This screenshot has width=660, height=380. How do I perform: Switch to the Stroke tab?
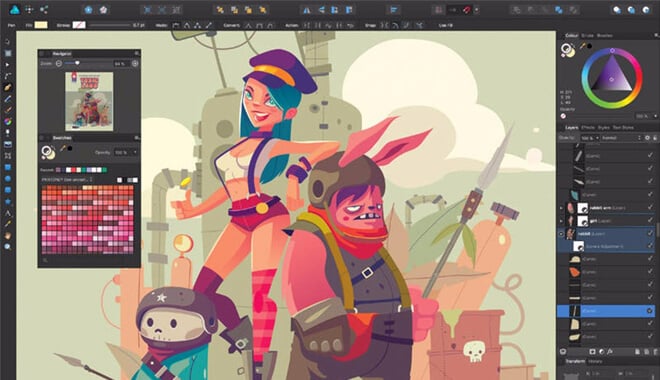click(587, 36)
